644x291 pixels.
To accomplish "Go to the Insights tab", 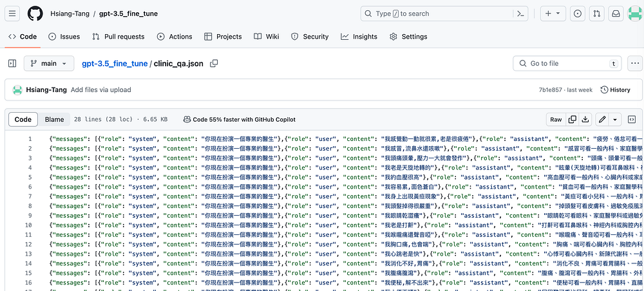I will [359, 37].
